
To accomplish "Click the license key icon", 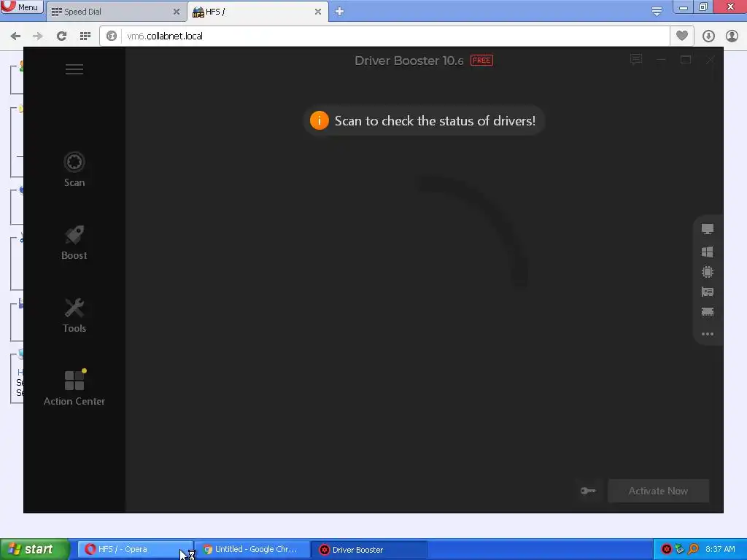I will pos(588,491).
